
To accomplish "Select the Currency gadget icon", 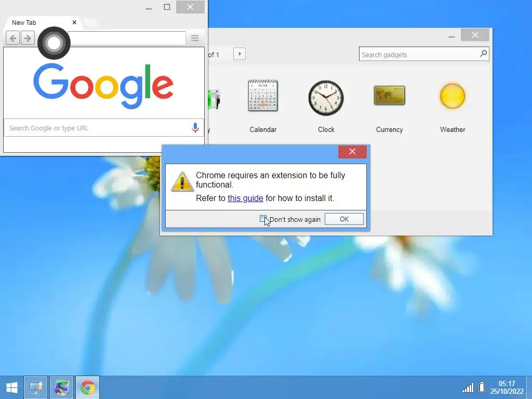I will pyautogui.click(x=389, y=96).
